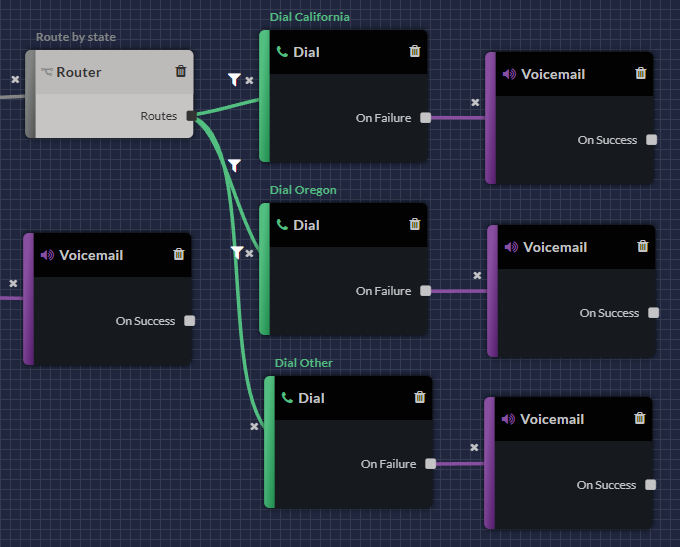Image resolution: width=680 pixels, height=547 pixels.
Task: Select the Voicemail title below the Router
Action: (91, 255)
